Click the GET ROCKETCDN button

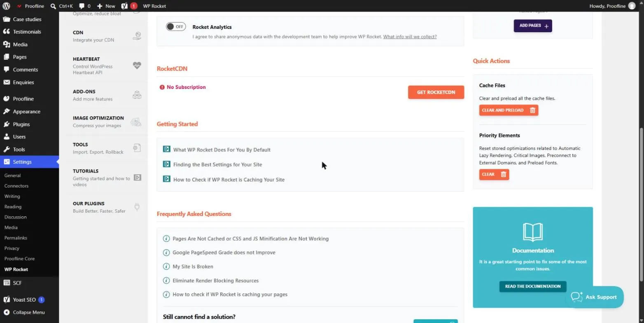pyautogui.click(x=436, y=92)
